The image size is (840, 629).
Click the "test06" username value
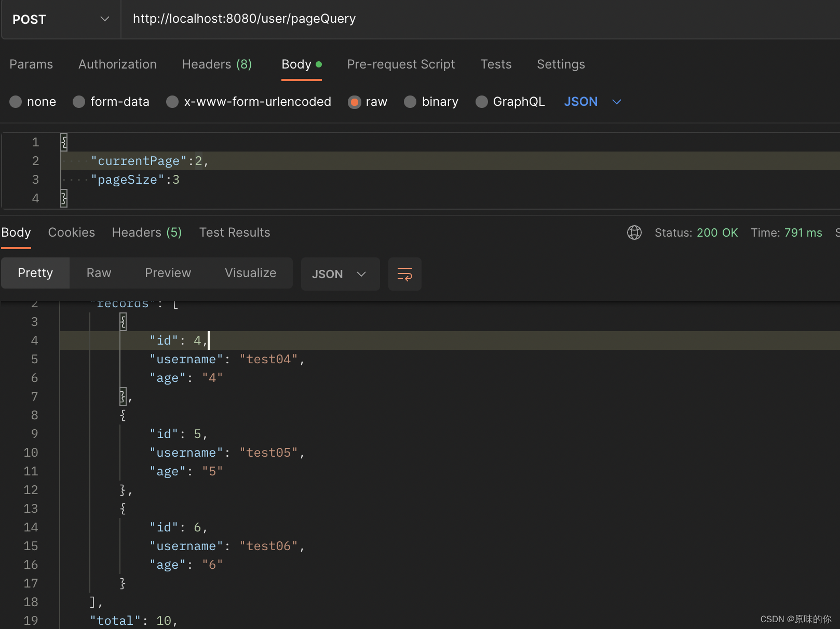click(x=268, y=546)
